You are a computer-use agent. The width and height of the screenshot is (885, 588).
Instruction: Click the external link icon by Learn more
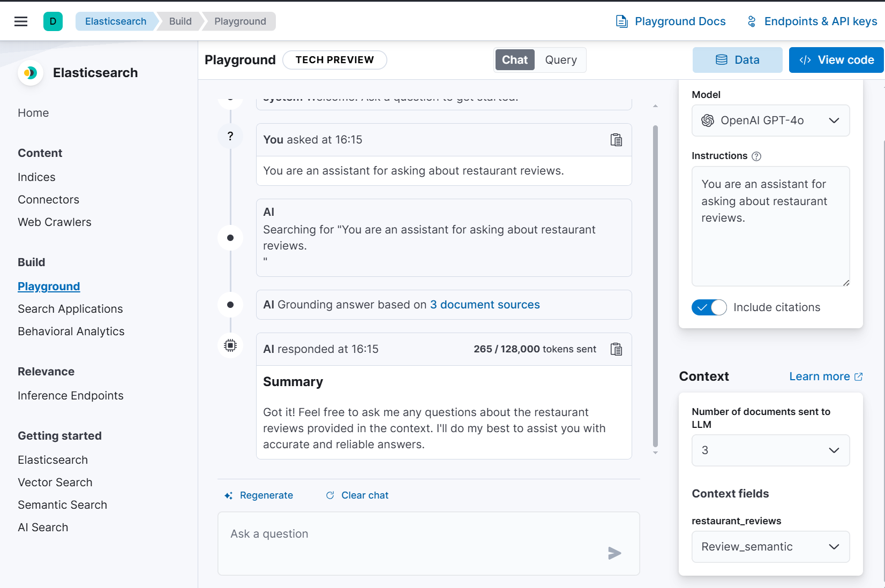pyautogui.click(x=858, y=376)
